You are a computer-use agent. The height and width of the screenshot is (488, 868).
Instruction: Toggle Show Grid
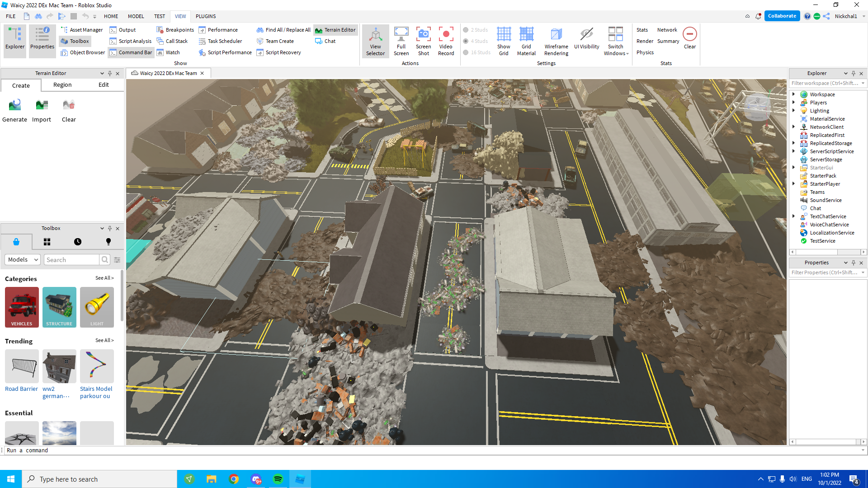point(504,41)
